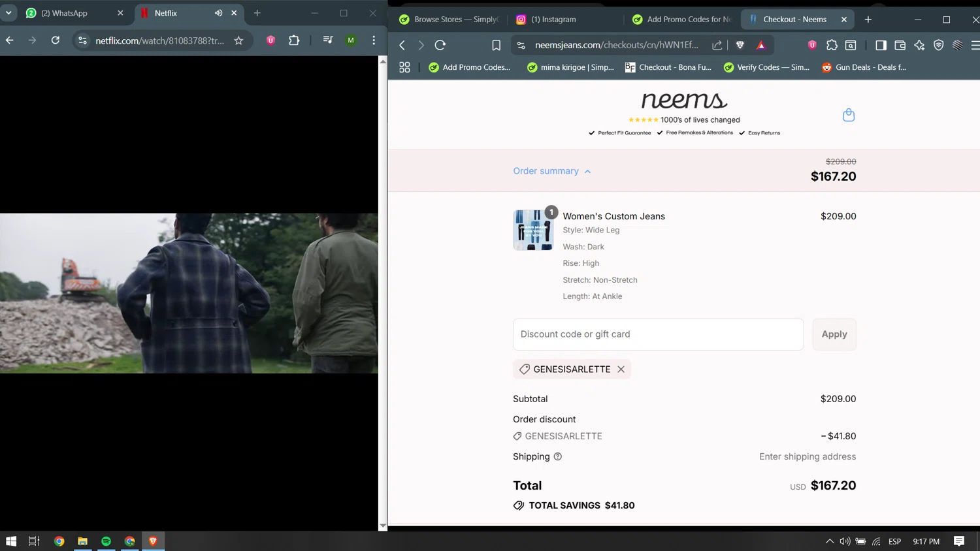Open the Brave Shields lion icon

point(740,45)
